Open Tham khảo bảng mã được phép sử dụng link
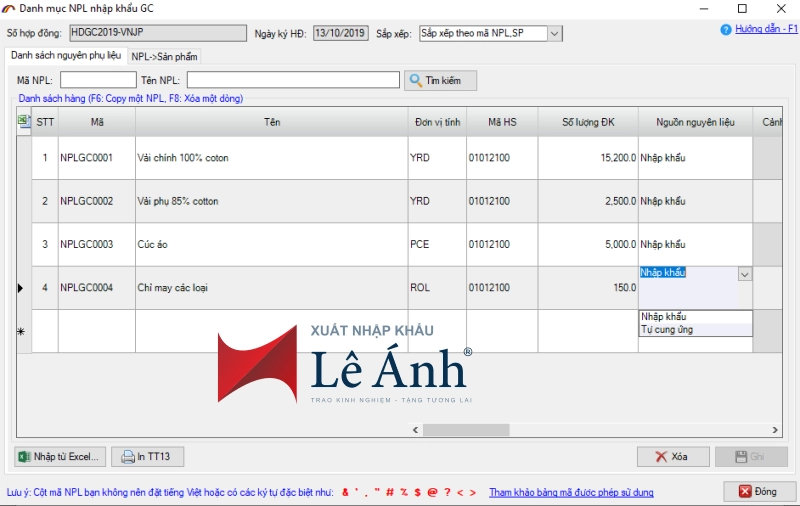 pyautogui.click(x=571, y=492)
